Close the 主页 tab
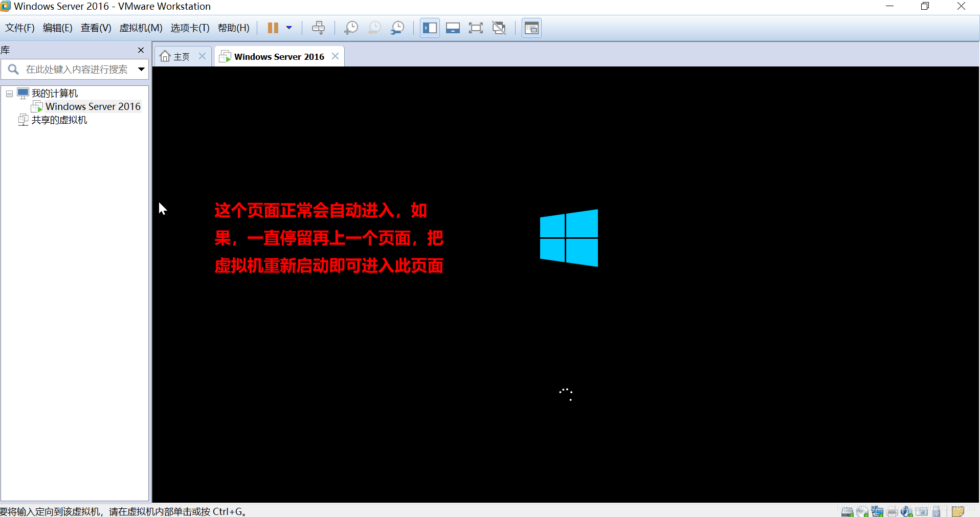980x517 pixels. (203, 56)
